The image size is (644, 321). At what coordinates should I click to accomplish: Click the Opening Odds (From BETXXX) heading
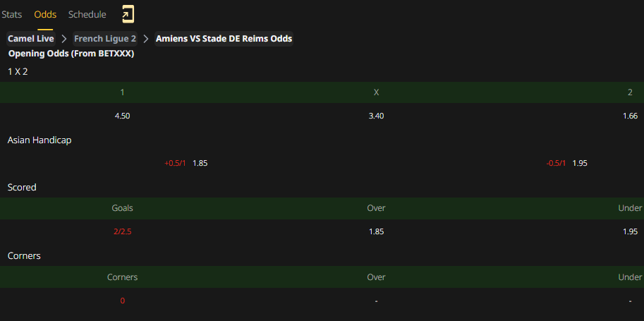click(x=71, y=54)
